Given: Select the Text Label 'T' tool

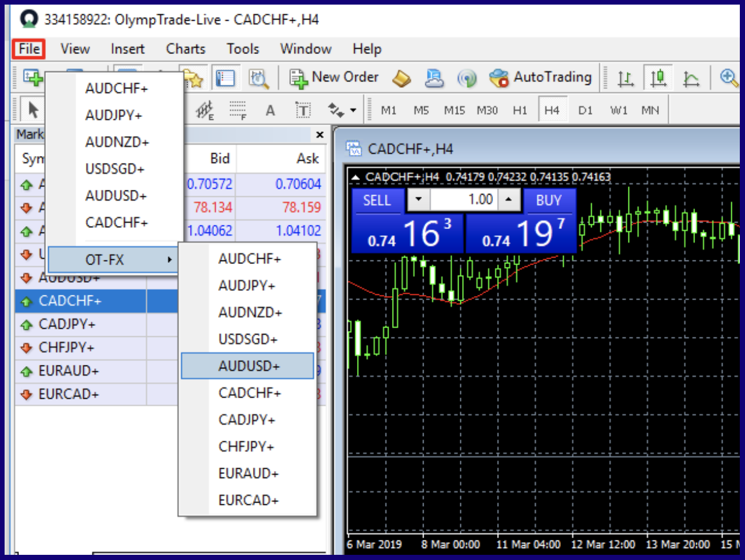Looking at the screenshot, I should pyautogui.click(x=302, y=110).
